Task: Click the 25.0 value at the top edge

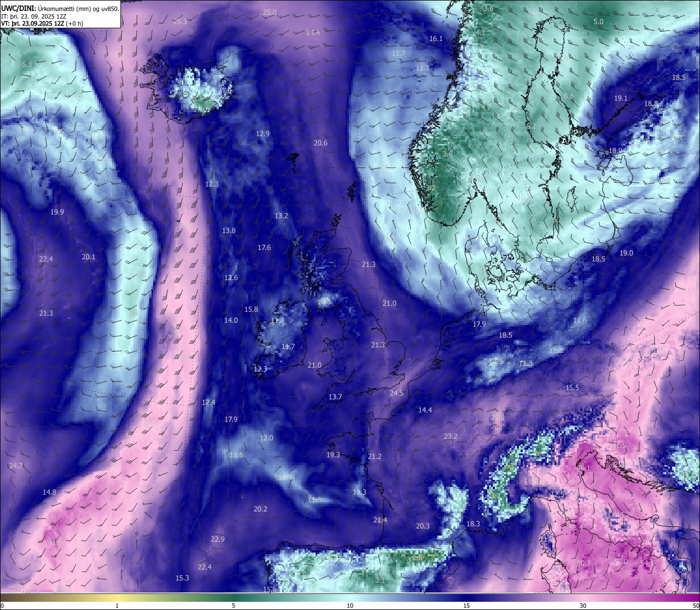Action: (x=270, y=12)
